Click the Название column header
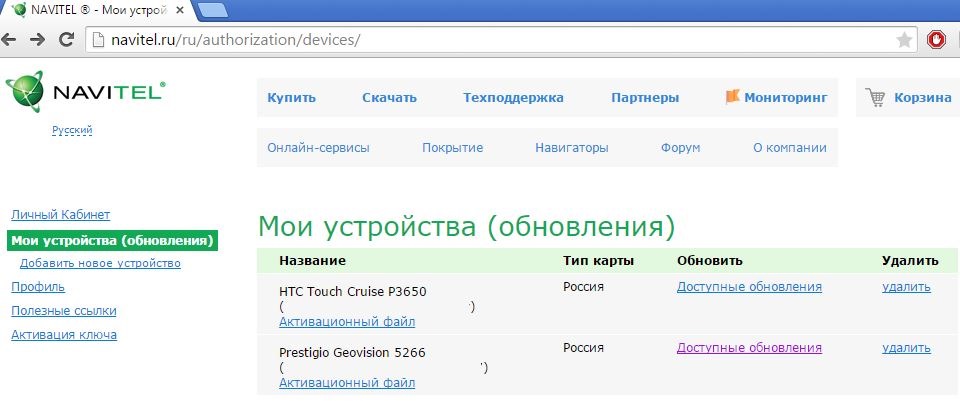Image resolution: width=960 pixels, height=401 pixels. 312,260
